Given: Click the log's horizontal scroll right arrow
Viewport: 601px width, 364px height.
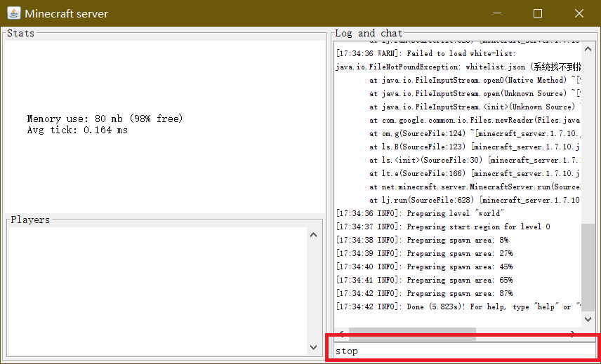Looking at the screenshot, I should coord(574,334).
